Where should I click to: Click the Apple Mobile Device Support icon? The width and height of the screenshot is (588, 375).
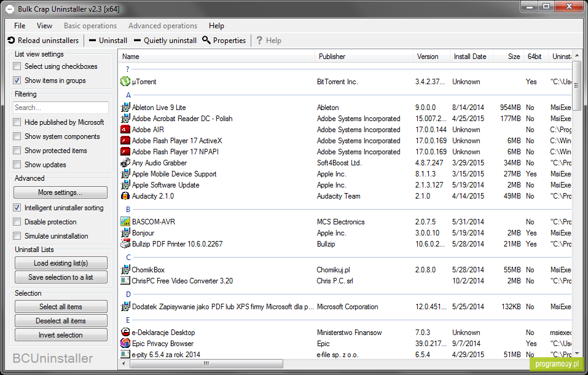pos(125,174)
